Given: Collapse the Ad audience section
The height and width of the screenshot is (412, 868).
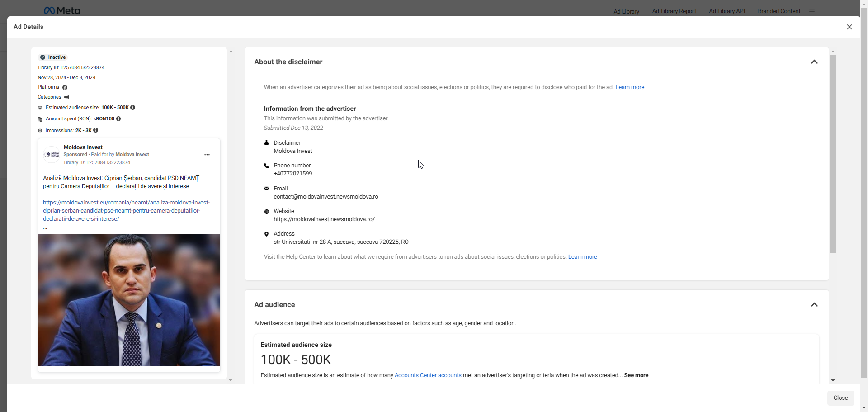Looking at the screenshot, I should (x=814, y=305).
